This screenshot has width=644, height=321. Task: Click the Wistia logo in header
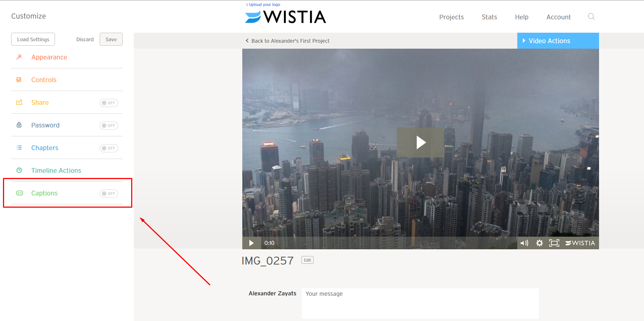click(285, 17)
